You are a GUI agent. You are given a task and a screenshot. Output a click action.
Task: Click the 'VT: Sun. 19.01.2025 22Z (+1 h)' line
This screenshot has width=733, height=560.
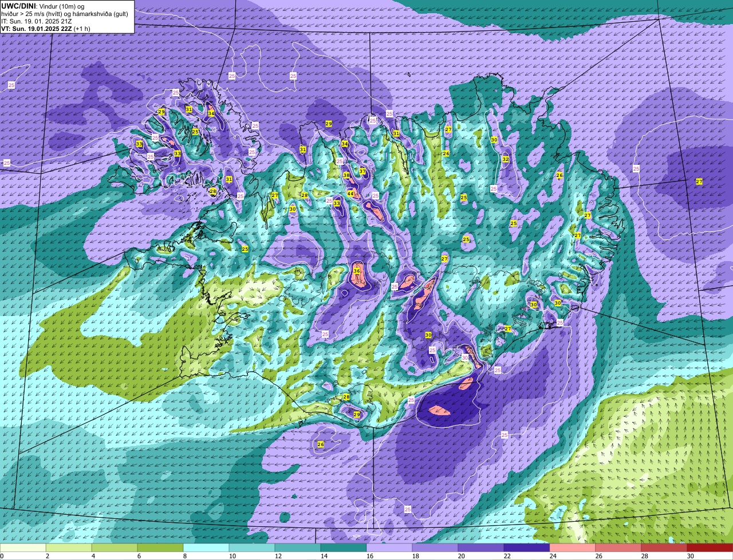(x=45, y=29)
